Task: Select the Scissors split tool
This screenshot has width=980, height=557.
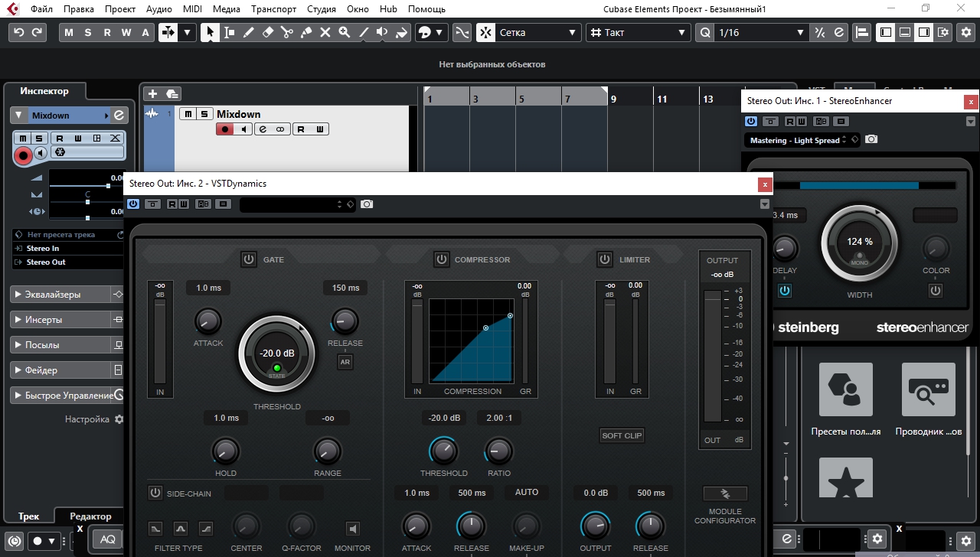Action: 286,33
